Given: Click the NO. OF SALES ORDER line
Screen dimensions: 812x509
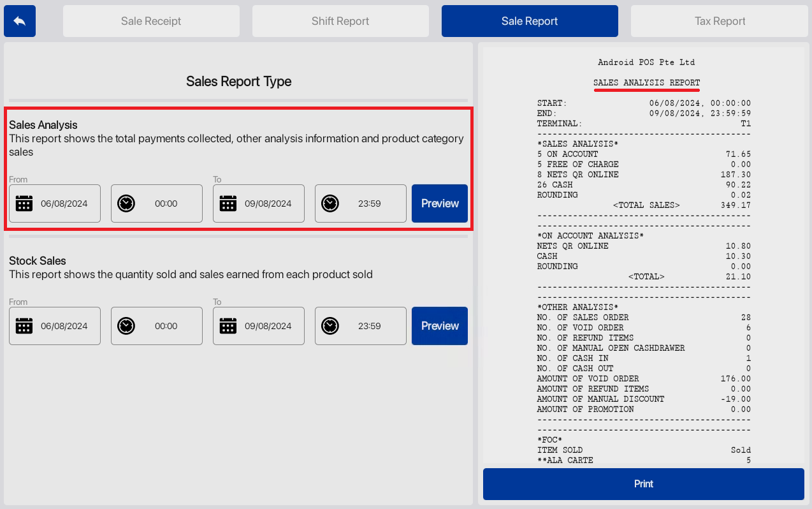Looking at the screenshot, I should tap(644, 318).
